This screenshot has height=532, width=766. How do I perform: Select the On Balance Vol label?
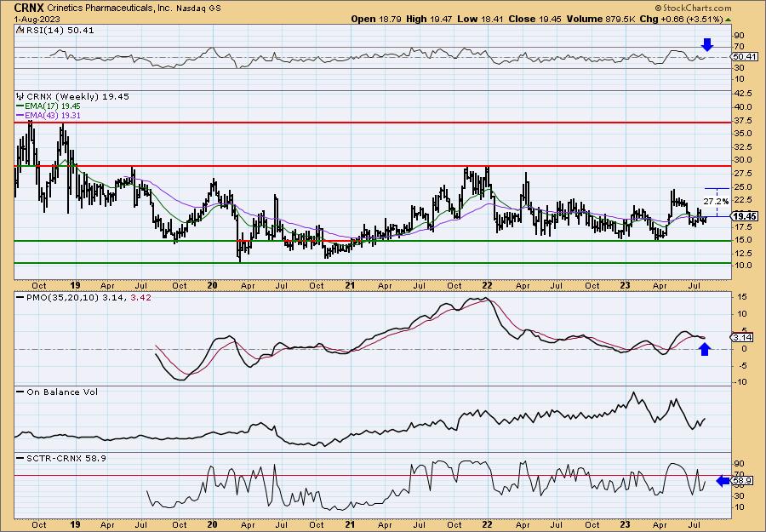(x=61, y=392)
